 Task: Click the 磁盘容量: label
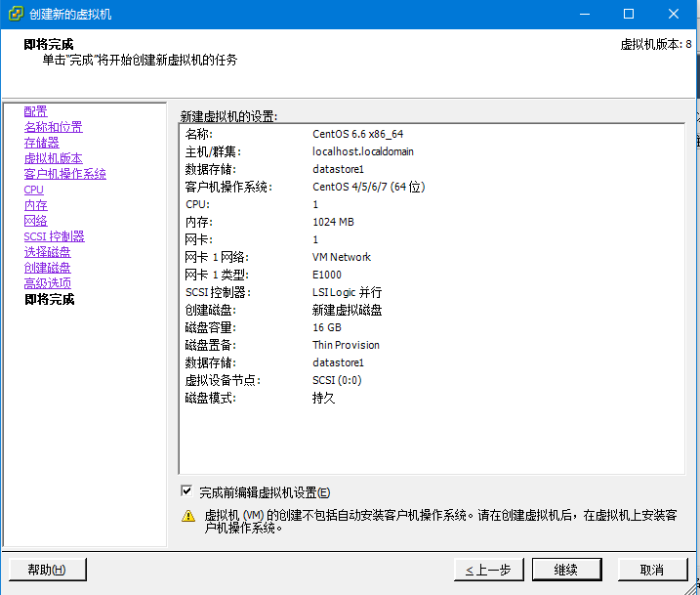211,328
